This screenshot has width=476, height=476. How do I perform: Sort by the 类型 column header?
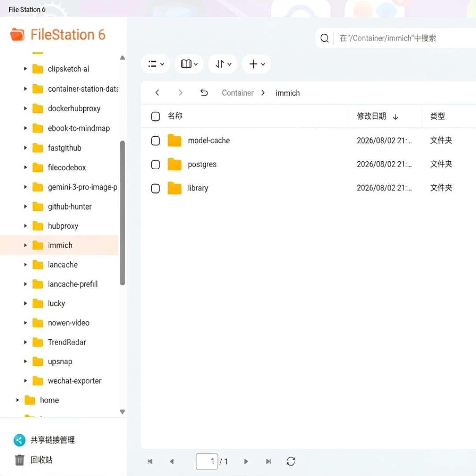[x=438, y=116]
